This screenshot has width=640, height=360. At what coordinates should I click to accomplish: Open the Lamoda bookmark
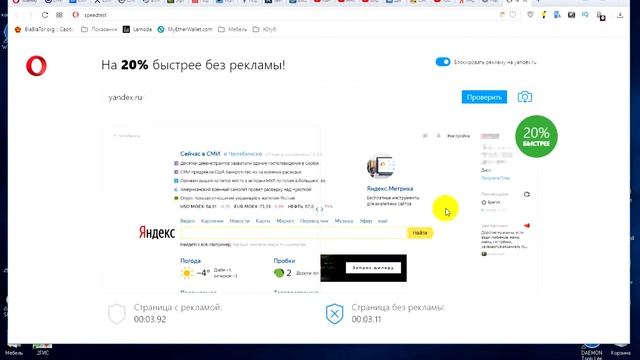[138, 29]
